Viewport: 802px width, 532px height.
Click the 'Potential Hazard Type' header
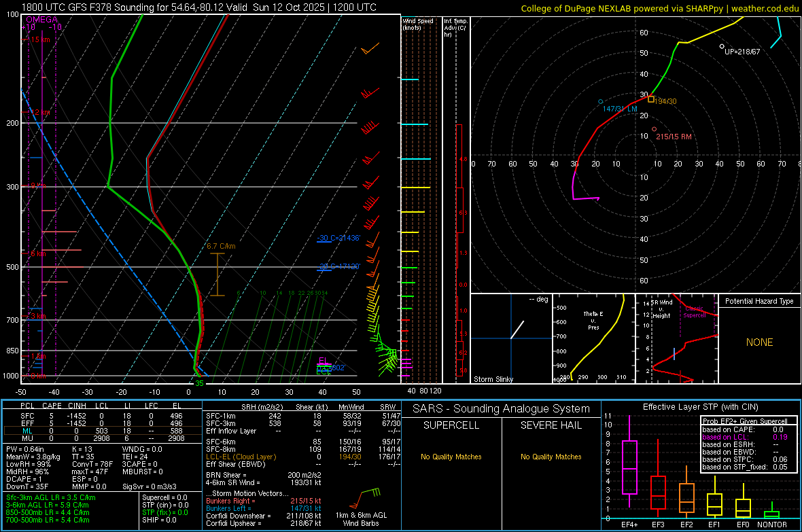[x=759, y=301]
